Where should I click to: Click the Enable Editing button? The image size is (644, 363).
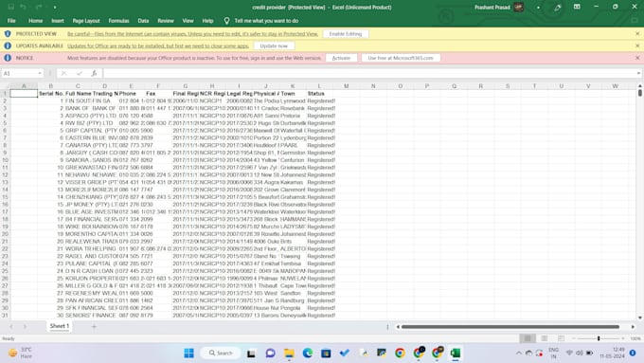click(346, 34)
